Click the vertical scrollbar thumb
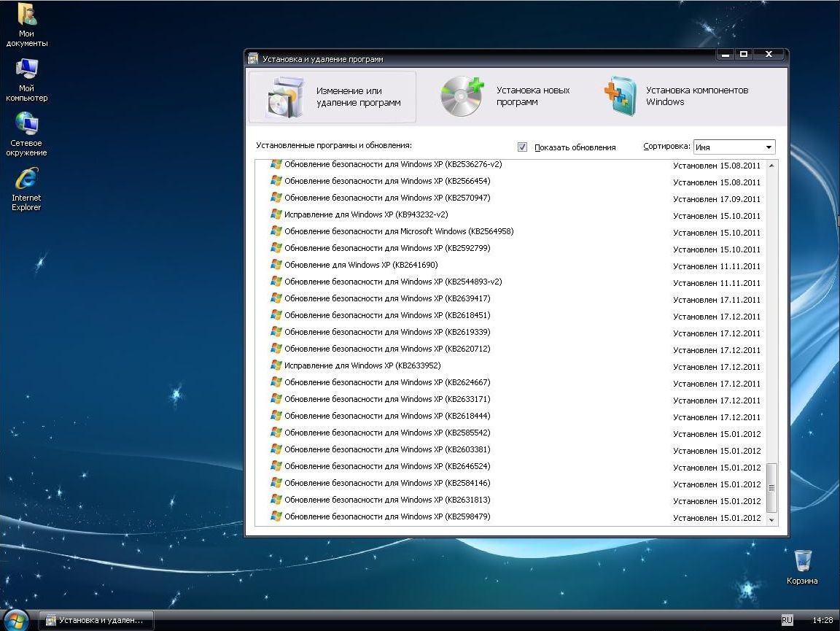The height and width of the screenshot is (631, 840). [771, 487]
